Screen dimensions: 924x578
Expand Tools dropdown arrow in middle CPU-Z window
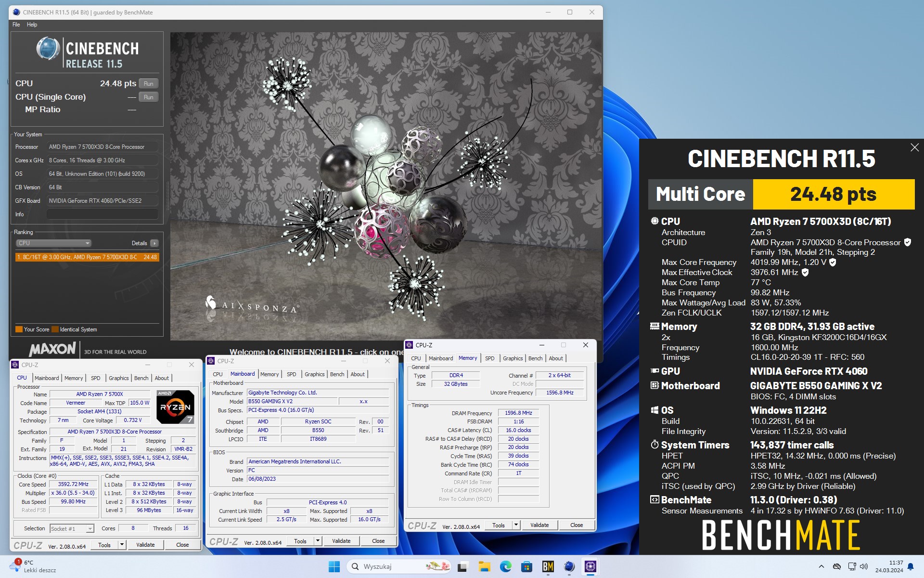[318, 541]
